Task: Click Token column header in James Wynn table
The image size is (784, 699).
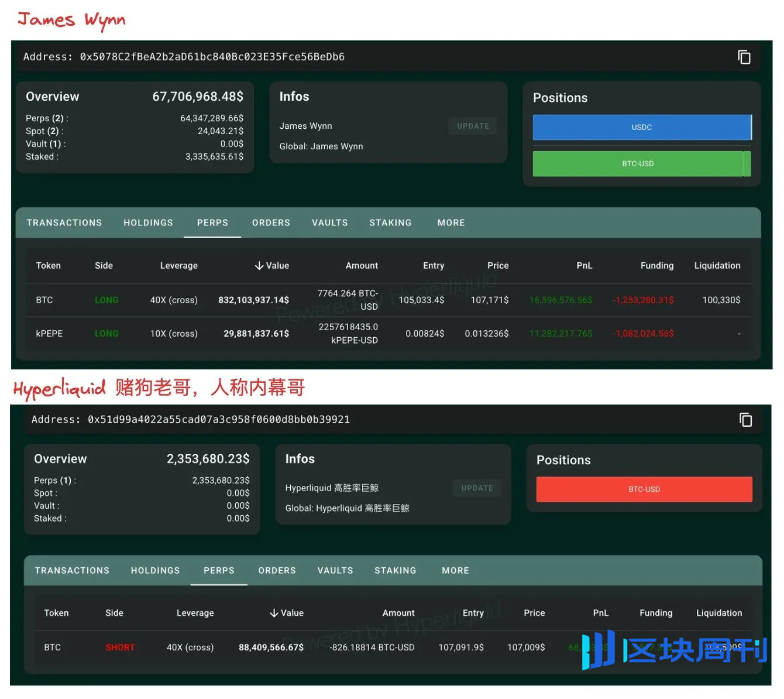Action: 49,266
